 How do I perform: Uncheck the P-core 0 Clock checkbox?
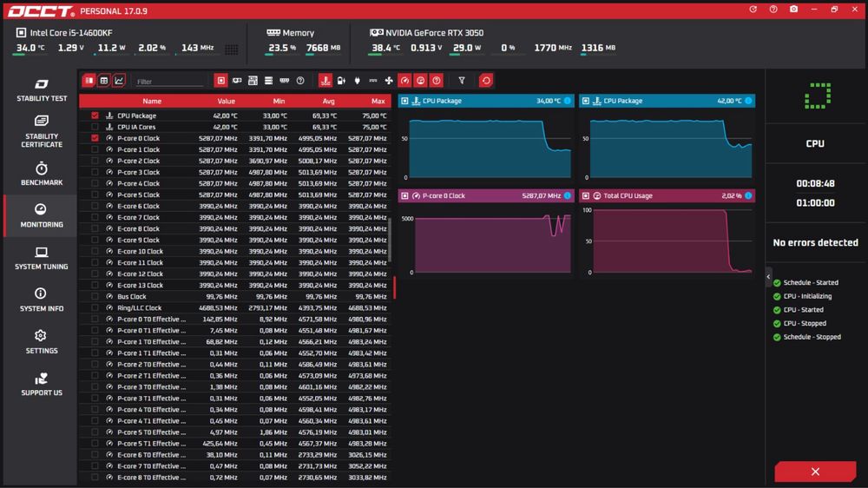click(95, 138)
